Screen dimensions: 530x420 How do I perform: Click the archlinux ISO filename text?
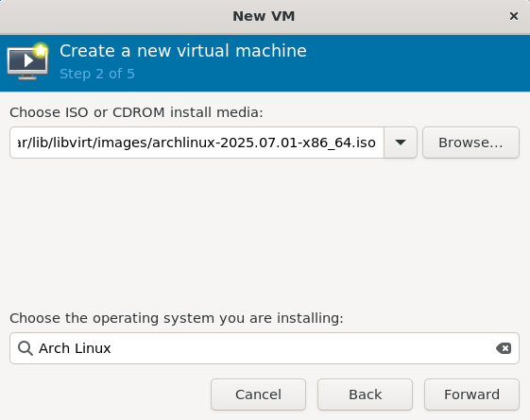click(264, 143)
